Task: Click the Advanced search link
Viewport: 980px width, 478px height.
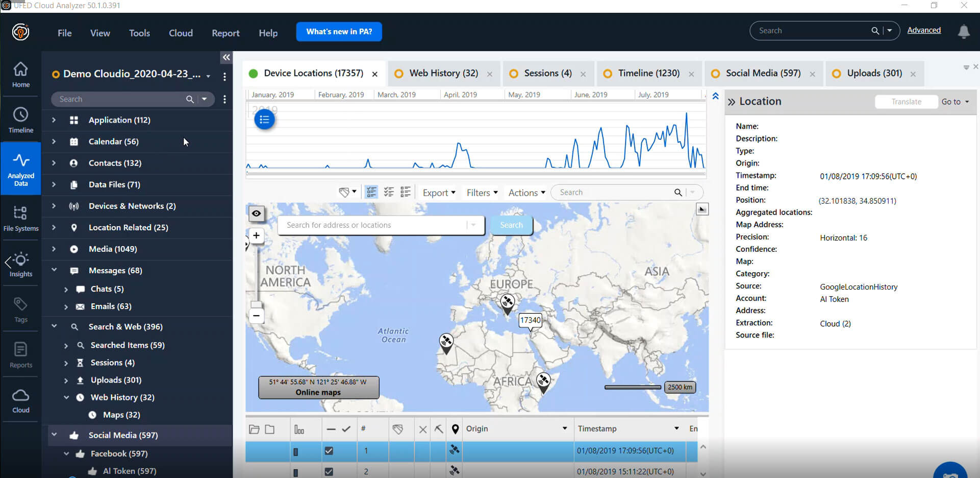Action: [x=924, y=30]
